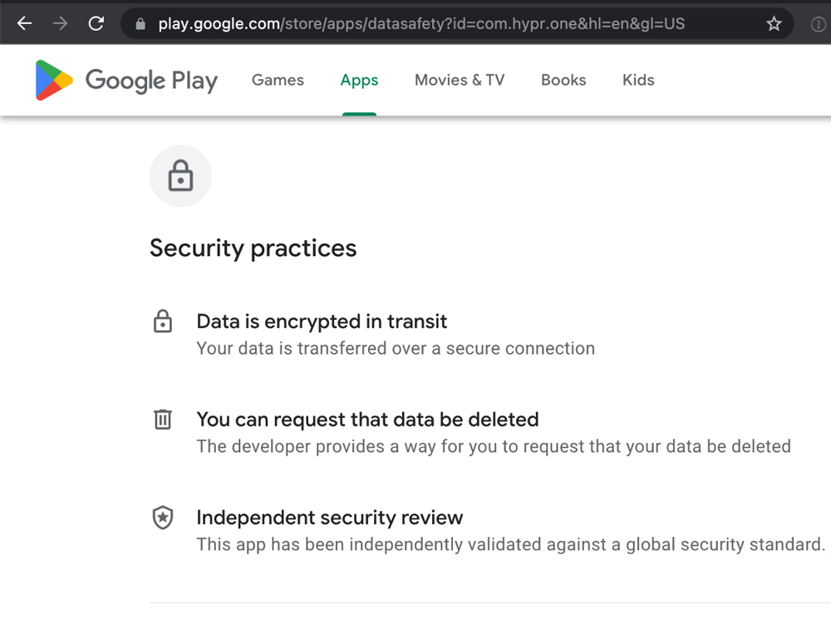Click inside the browser address bar
Screen dimensions: 831x644
click(415, 23)
